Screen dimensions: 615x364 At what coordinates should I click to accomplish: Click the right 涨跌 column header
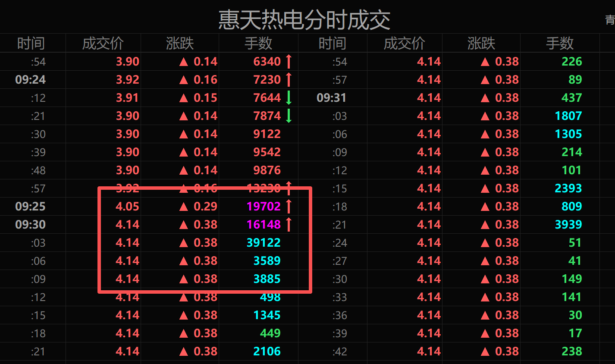tap(481, 43)
